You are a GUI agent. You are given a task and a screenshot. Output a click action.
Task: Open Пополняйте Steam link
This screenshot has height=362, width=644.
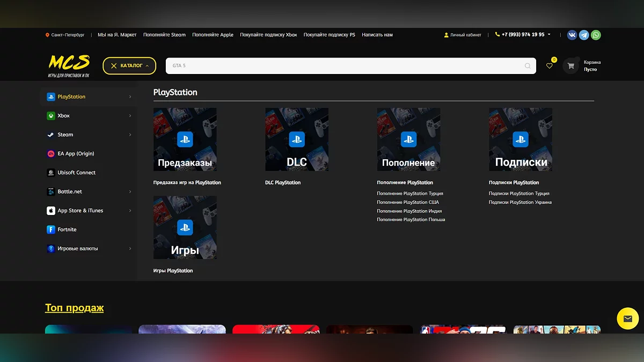tap(164, 35)
